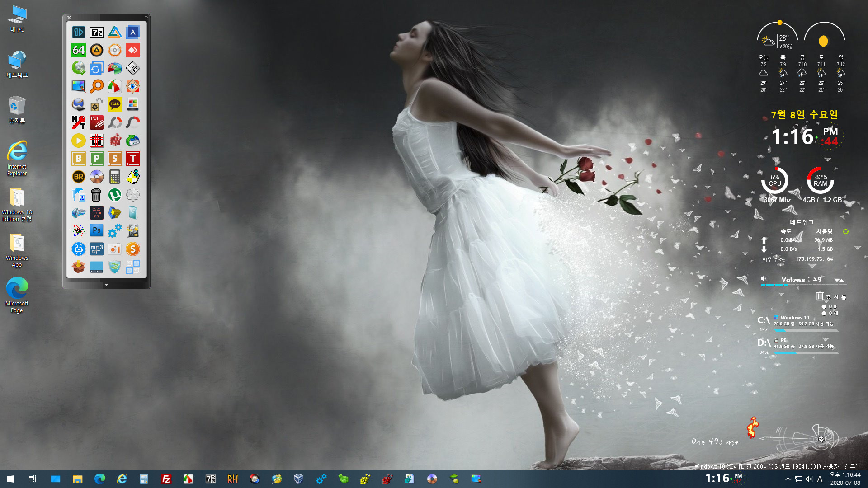This screenshot has height=488, width=868.
Task: Expand the Volume widget arrow toggle
Action: point(839,280)
